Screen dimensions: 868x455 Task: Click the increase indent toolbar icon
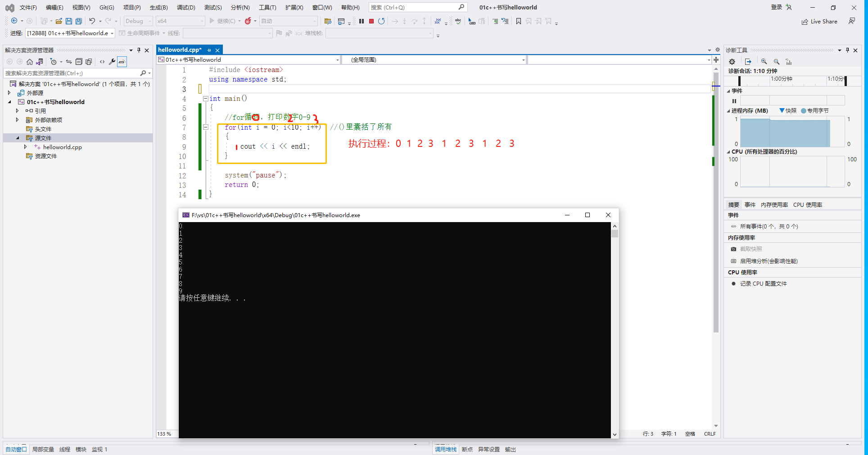[495, 21]
